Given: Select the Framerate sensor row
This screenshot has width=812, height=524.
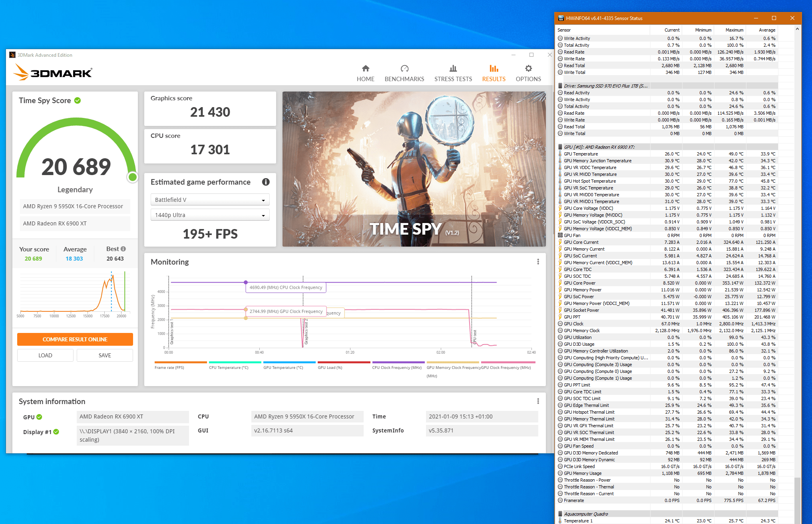Looking at the screenshot, I should (x=667, y=500).
